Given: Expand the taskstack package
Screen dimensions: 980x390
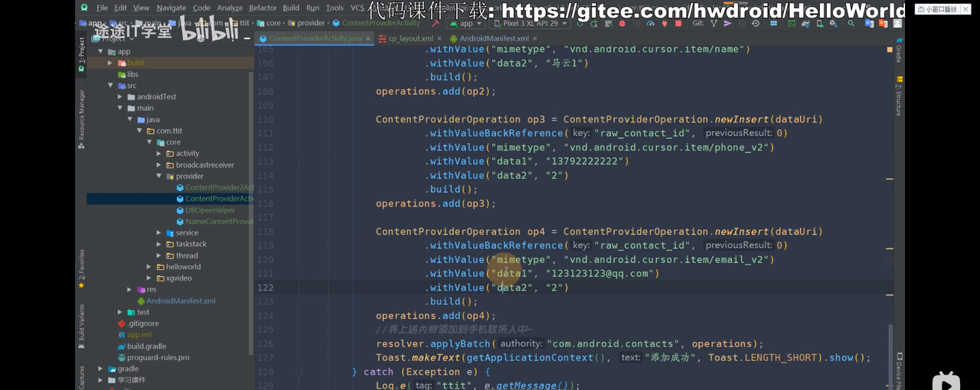Looking at the screenshot, I should point(159,244).
